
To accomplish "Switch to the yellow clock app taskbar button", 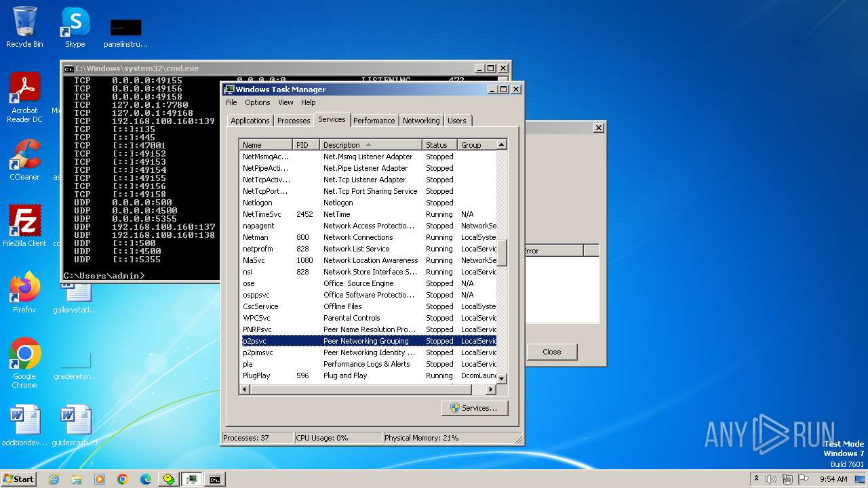I will tap(169, 479).
